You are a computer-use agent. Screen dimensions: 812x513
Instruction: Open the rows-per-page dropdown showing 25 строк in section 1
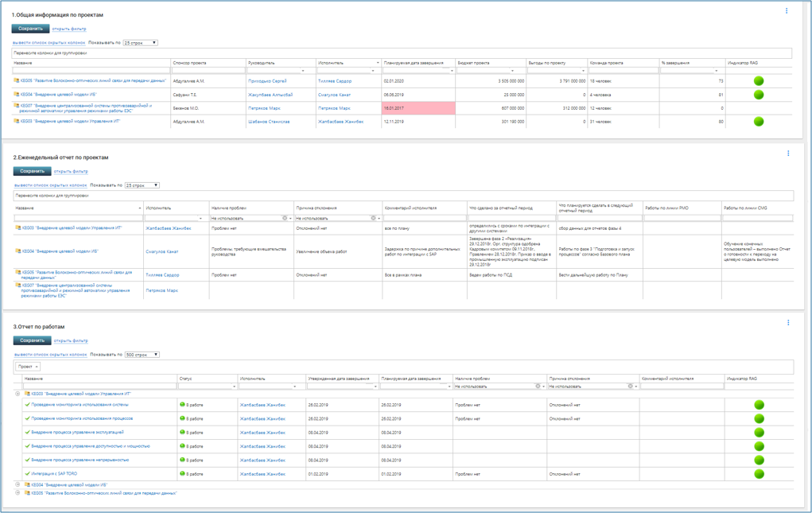point(140,43)
